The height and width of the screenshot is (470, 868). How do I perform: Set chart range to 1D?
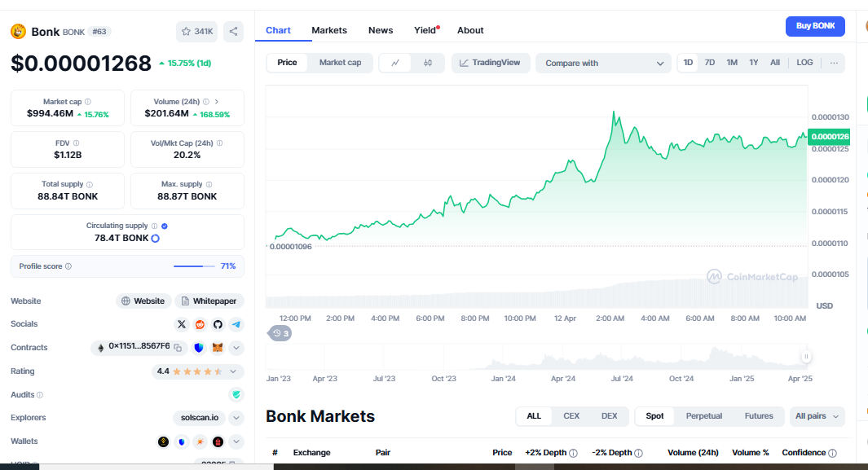click(x=688, y=63)
